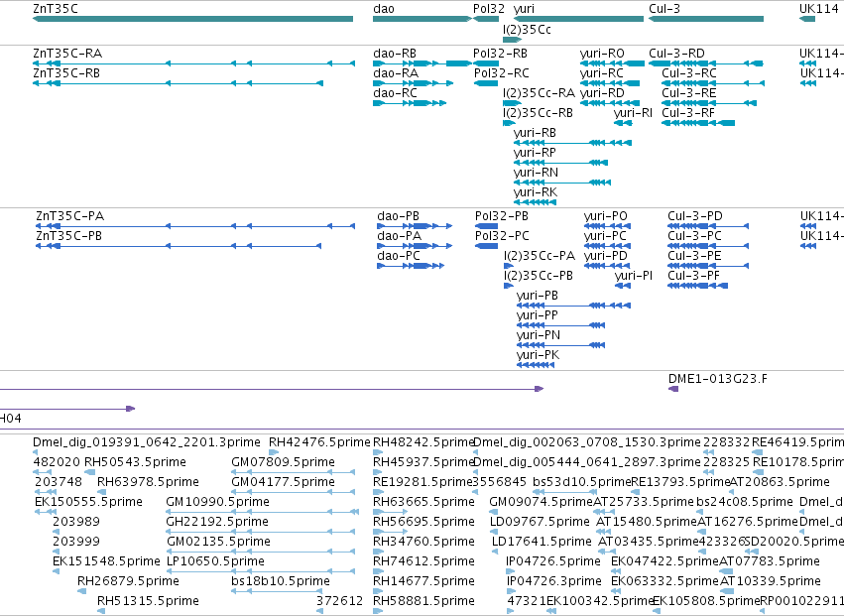Click the yuri-RB transcript label
The width and height of the screenshot is (844, 616).
point(535,133)
